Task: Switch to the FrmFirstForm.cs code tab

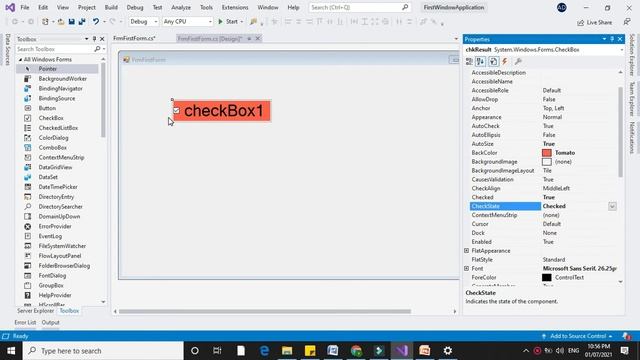Action: point(135,38)
